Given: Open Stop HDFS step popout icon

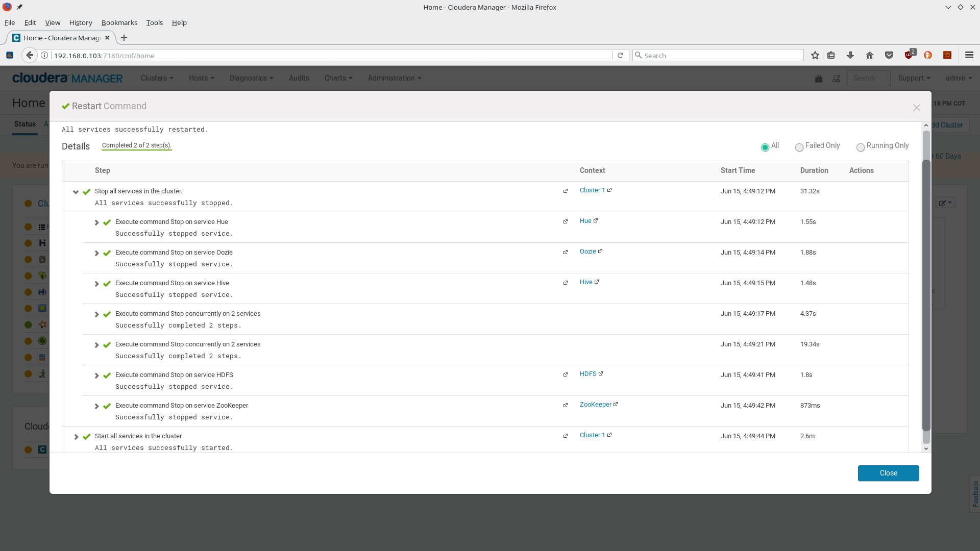Looking at the screenshot, I should click(x=565, y=374).
